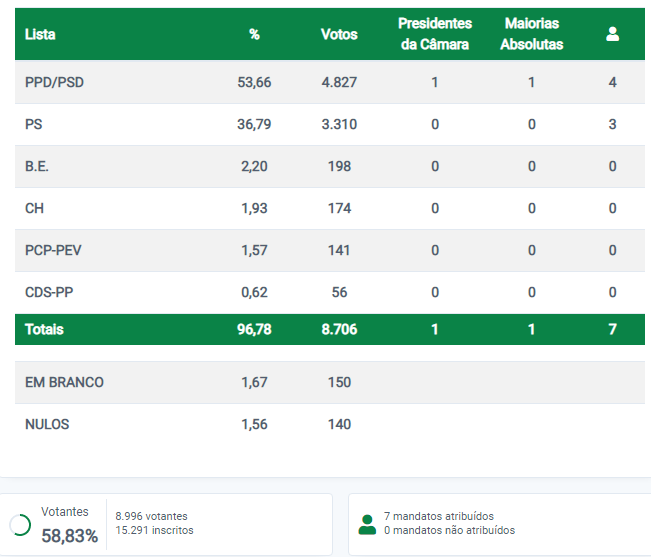Screen dimensions: 651x557
Task: Click the Maiorias Absolutas header
Action: pos(531,34)
